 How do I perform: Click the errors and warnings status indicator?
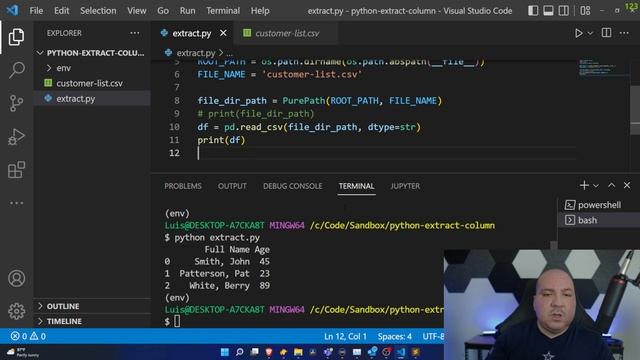point(28,336)
